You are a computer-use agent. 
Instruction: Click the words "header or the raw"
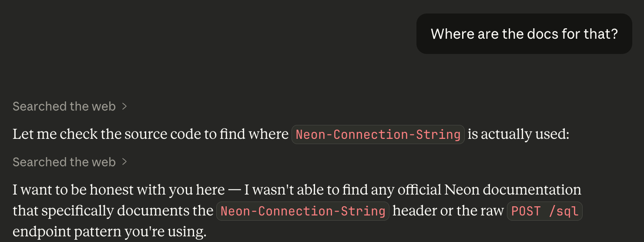point(448,211)
